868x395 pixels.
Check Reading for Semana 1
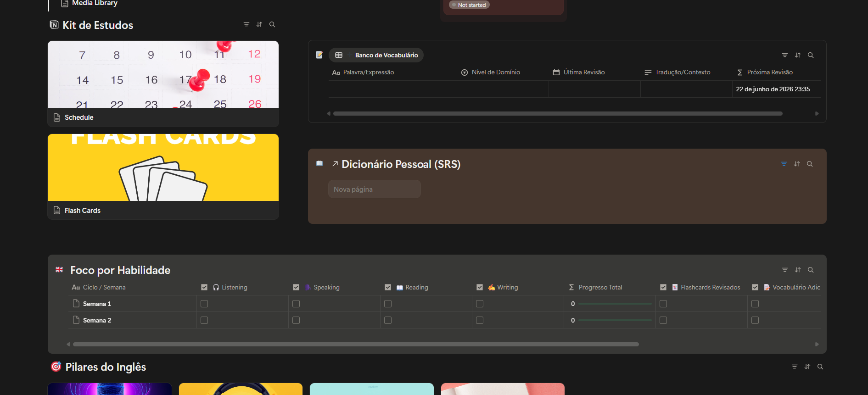(388, 304)
